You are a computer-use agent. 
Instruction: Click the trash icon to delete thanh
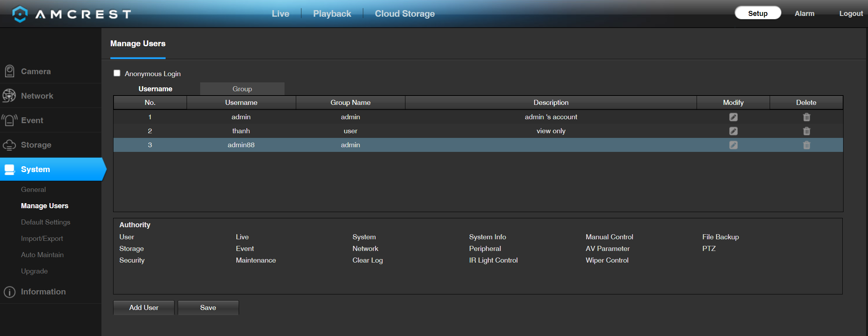click(807, 131)
